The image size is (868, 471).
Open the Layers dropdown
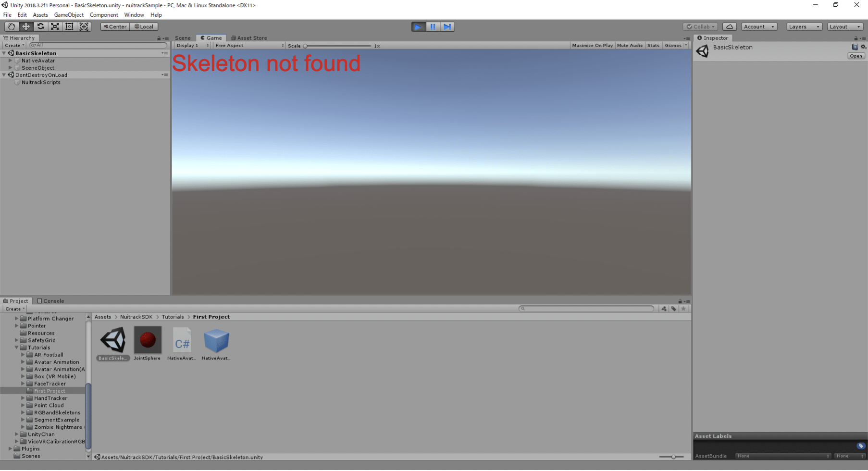(804, 27)
